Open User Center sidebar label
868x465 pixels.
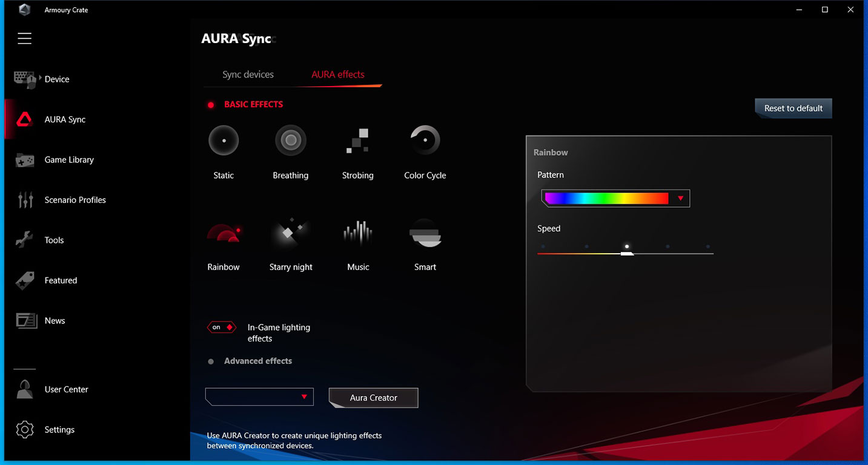pyautogui.click(x=66, y=389)
